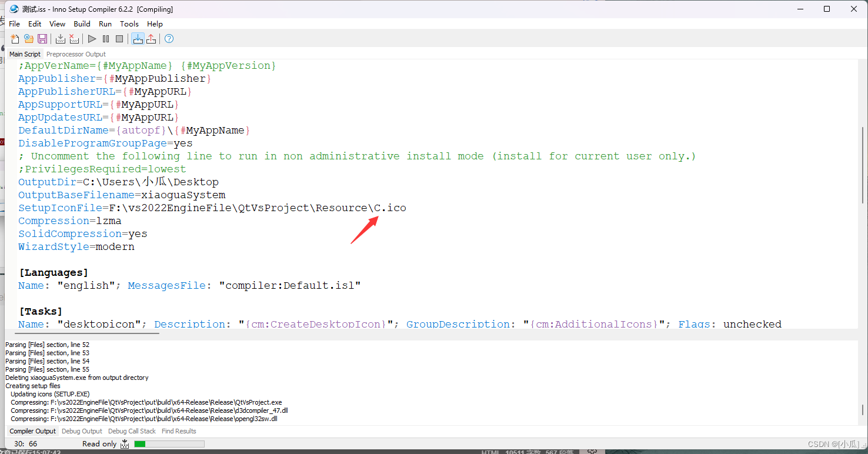The height and width of the screenshot is (454, 868).
Task: Click 'OutputBaseFilename=xiaoguaSystem' line
Action: coord(122,195)
